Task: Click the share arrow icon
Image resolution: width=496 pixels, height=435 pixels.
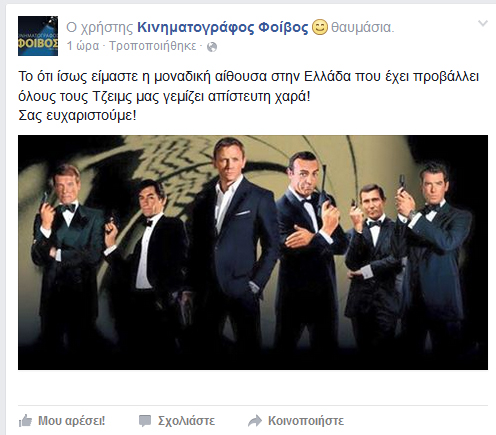Action: [x=255, y=421]
